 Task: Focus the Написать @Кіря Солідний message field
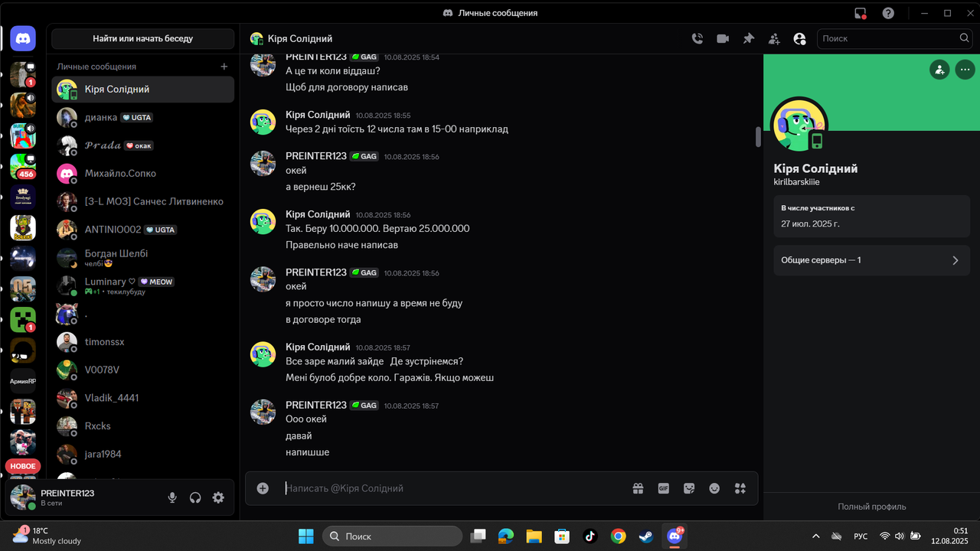coord(452,488)
